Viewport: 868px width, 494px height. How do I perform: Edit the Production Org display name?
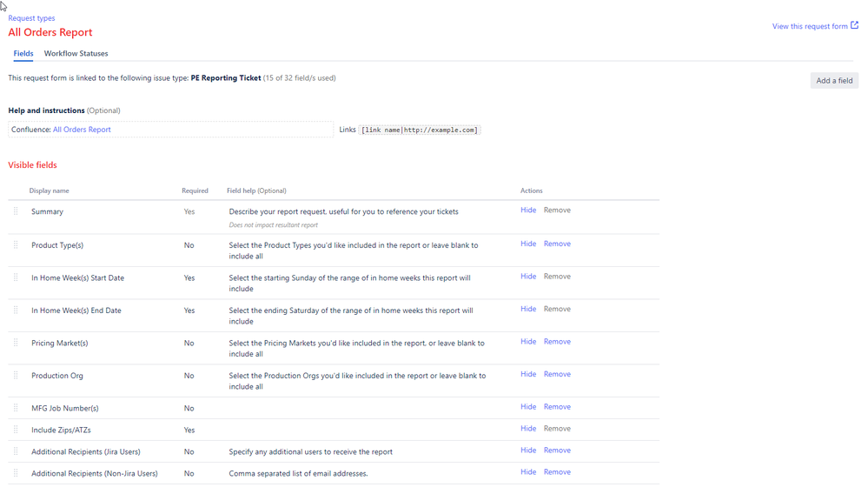click(57, 376)
